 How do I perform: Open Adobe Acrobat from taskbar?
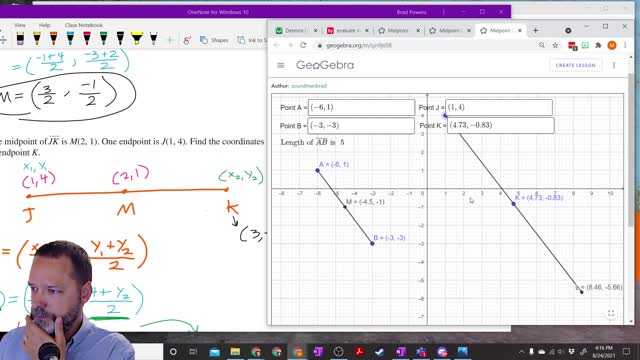point(359,351)
